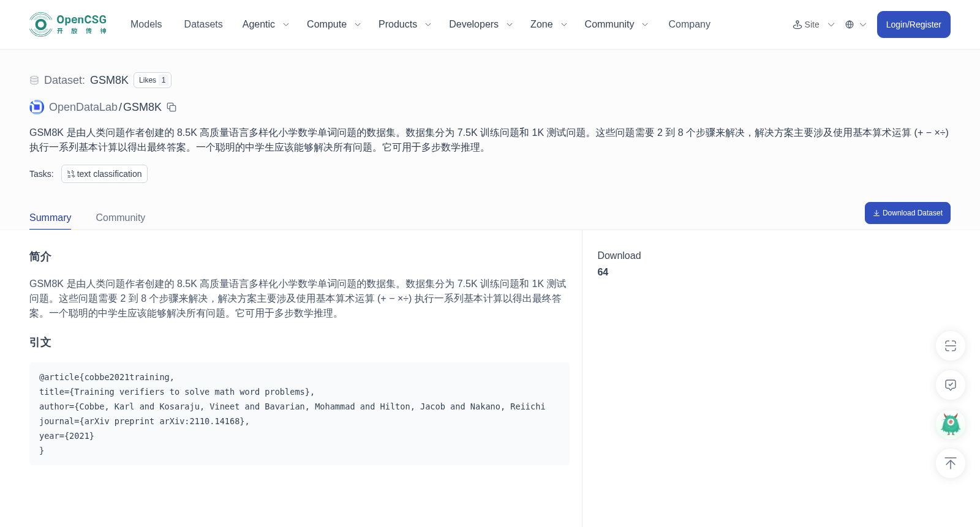Click the citation code block
This screenshot has height=527, width=980.
pos(300,414)
